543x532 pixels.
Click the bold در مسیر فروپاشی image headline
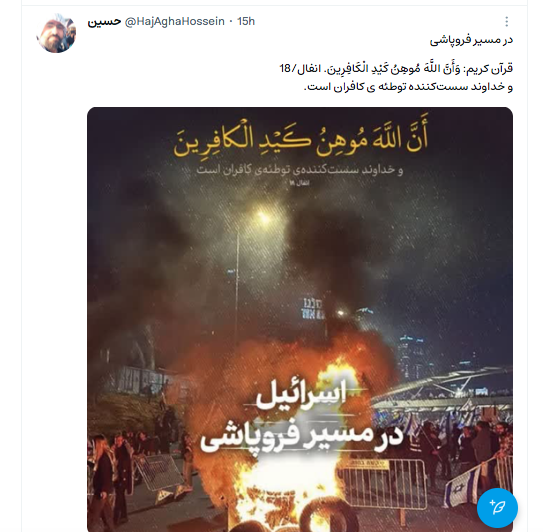coord(301,438)
